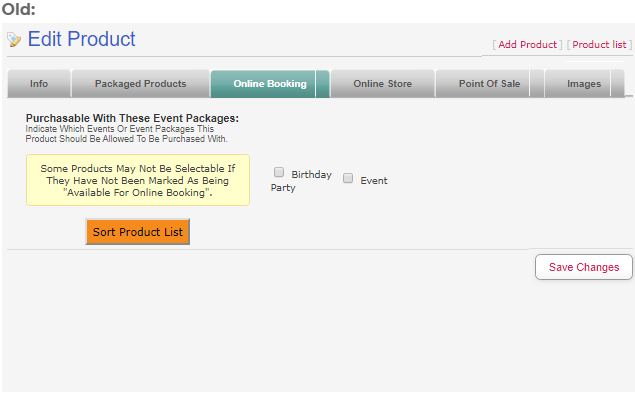Viewport: 635px width, 393px height.
Task: Click the Edit Product page heading
Action: [81, 39]
